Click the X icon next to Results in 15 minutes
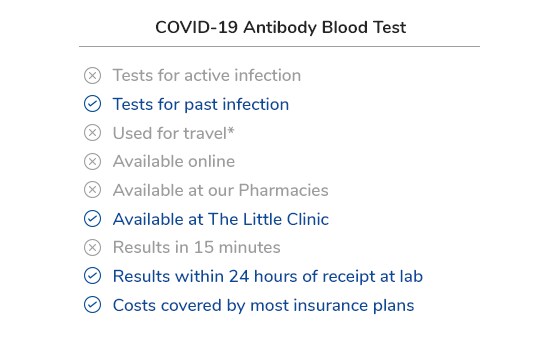The image size is (560, 364). 92,248
